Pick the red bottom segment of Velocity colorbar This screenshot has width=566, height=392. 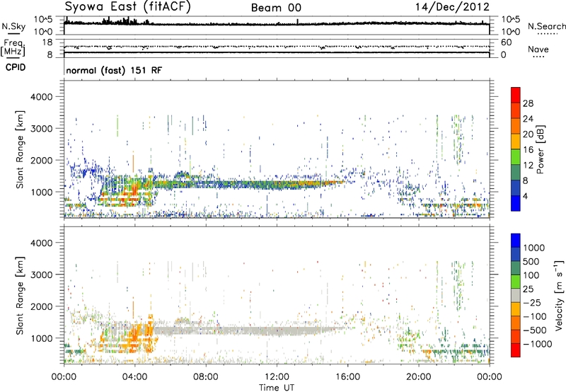click(x=516, y=350)
